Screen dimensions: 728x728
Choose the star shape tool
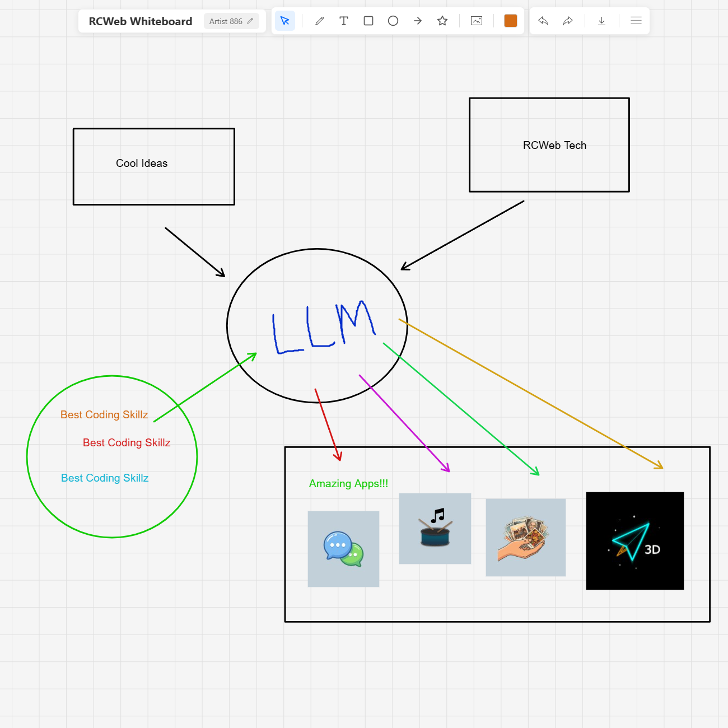point(442,21)
